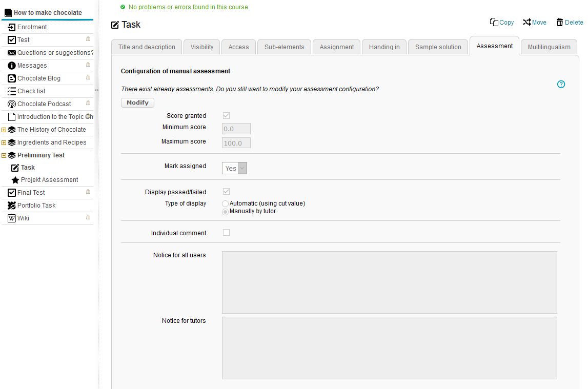Viewport: 588px width, 389px height.
Task: Switch to the Visibility tab
Action: pyautogui.click(x=201, y=47)
